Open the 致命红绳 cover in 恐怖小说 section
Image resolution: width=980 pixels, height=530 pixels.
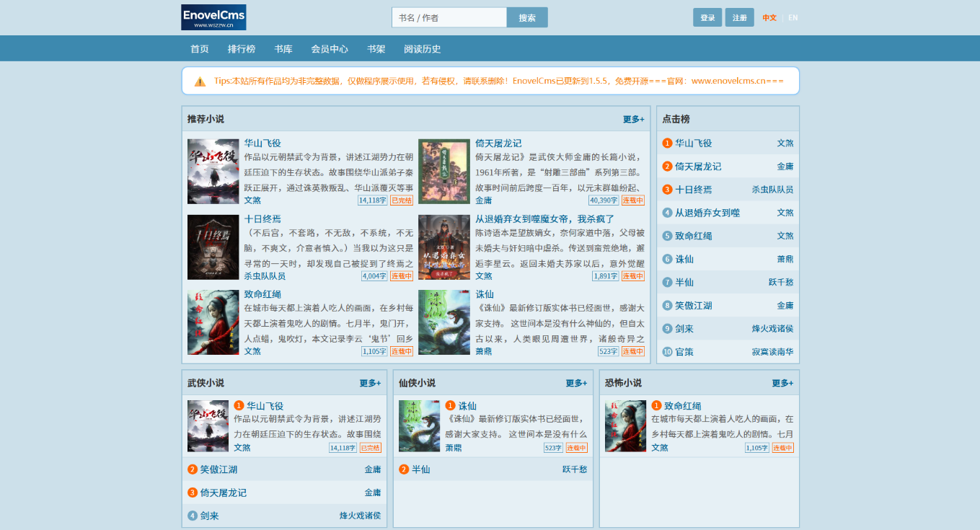click(x=626, y=426)
